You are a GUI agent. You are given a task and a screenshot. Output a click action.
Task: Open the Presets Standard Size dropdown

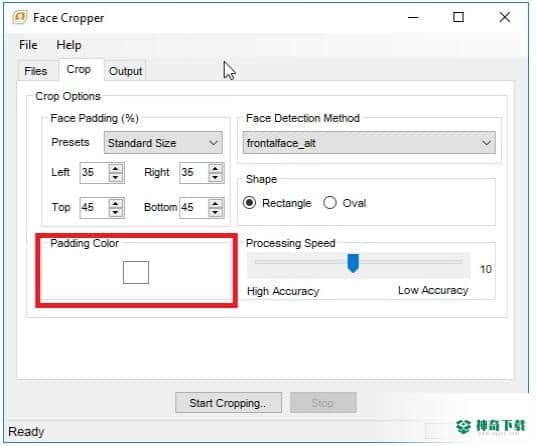[x=163, y=143]
